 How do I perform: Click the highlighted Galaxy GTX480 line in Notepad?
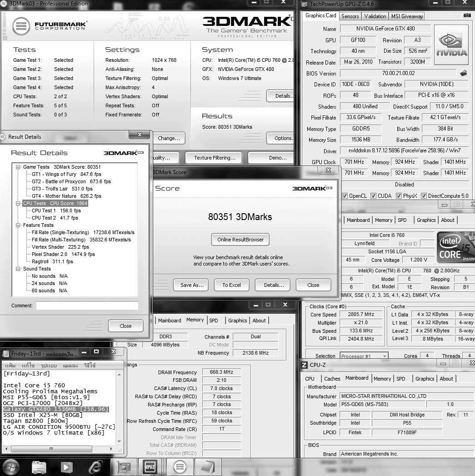click(56, 409)
